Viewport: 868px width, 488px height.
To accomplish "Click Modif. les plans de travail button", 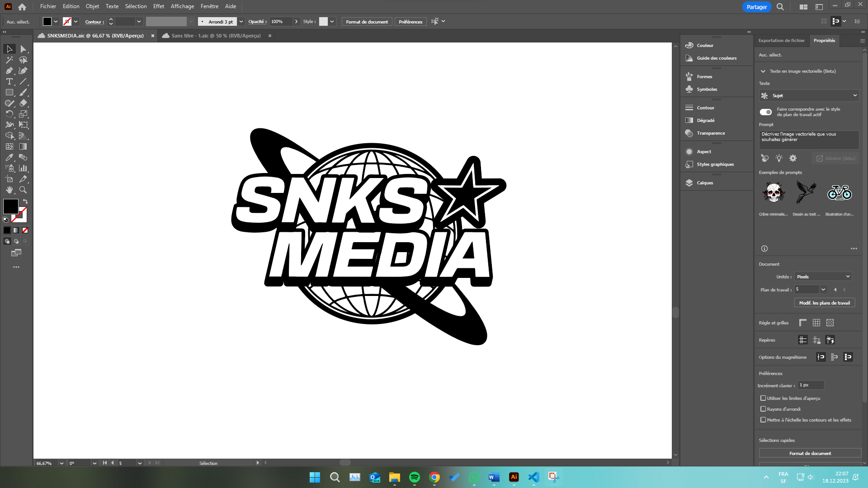I will coord(824,303).
